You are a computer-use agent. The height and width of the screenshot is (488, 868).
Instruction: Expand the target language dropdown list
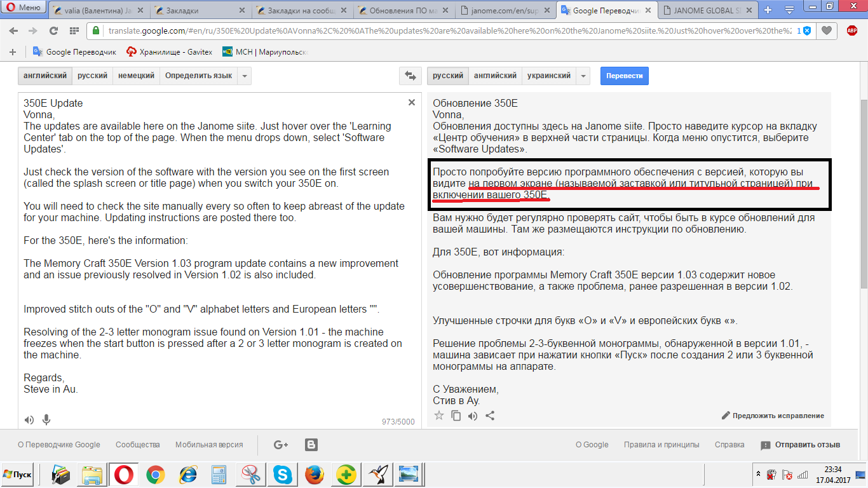pos(583,76)
